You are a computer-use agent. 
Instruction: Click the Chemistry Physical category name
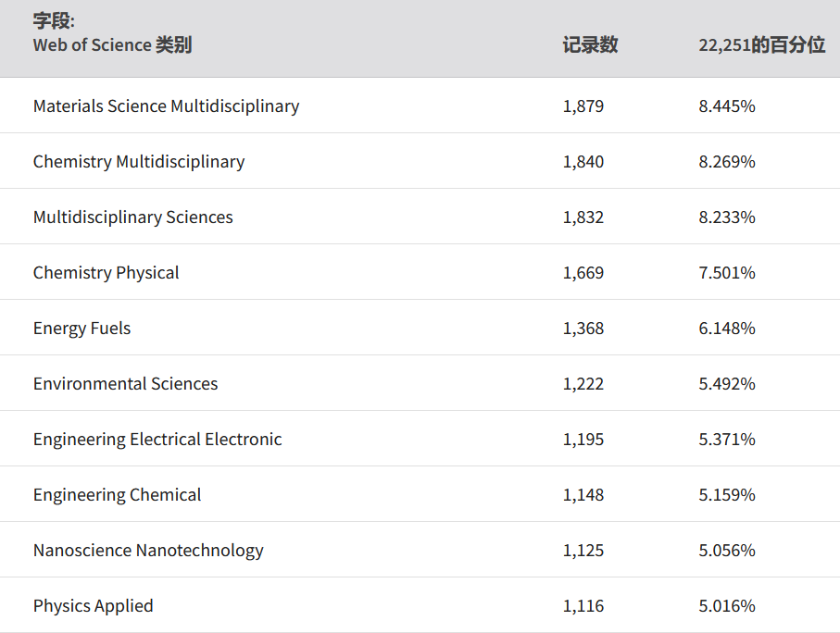[x=106, y=272]
